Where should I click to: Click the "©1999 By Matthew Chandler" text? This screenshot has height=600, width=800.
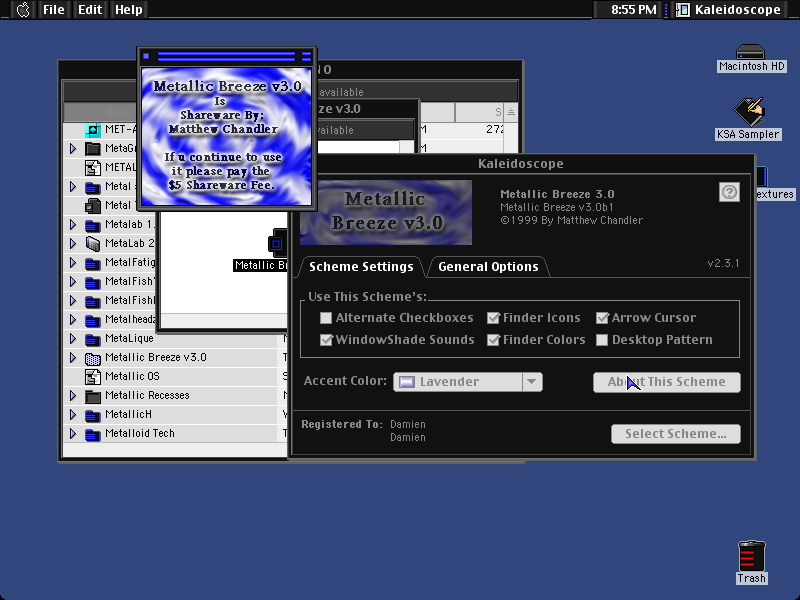[571, 220]
